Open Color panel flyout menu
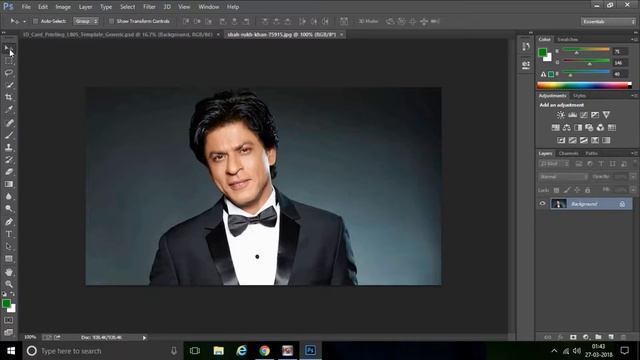The width and height of the screenshot is (640, 360). pos(634,39)
